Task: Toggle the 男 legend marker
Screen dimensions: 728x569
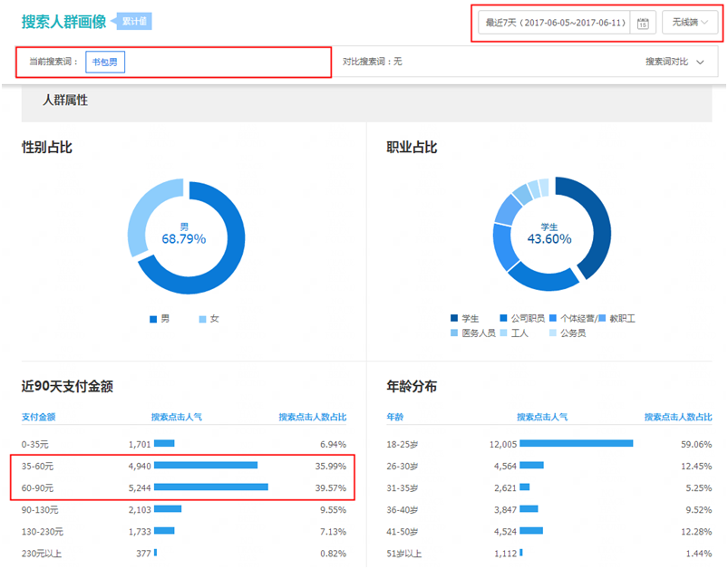Action: 153,319
